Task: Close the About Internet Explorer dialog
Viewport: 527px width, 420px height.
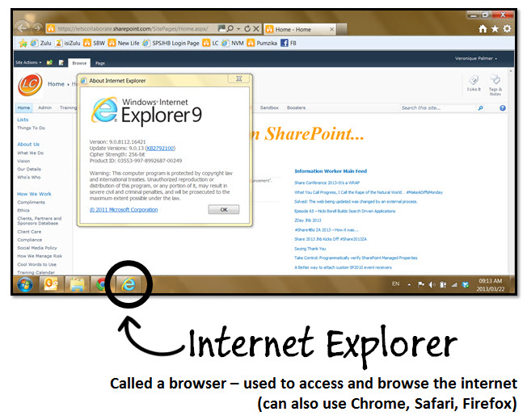Action: (239, 79)
